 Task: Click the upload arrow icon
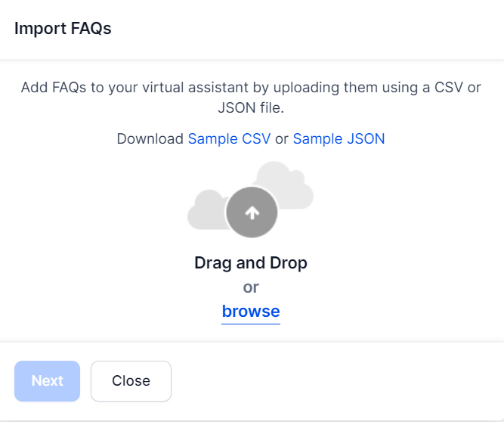(252, 213)
